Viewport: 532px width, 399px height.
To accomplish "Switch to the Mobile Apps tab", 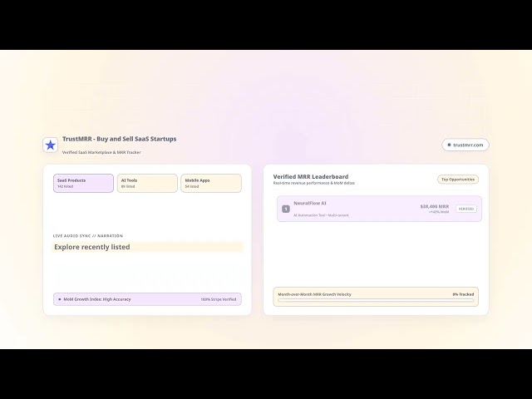I will point(211,183).
